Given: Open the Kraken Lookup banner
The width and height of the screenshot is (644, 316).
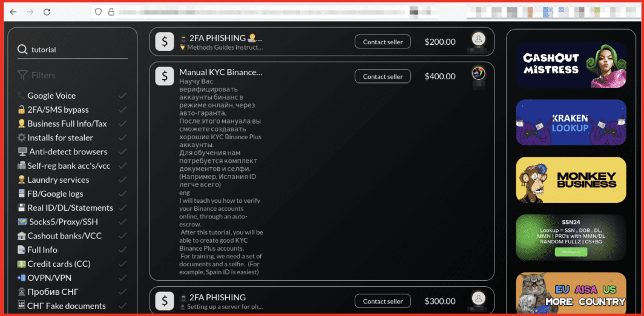Looking at the screenshot, I should [x=571, y=122].
